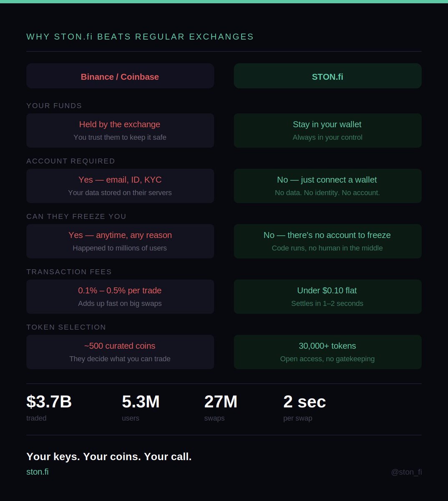Open the ston.fi website link
This screenshot has width=448, height=501.
[38, 472]
